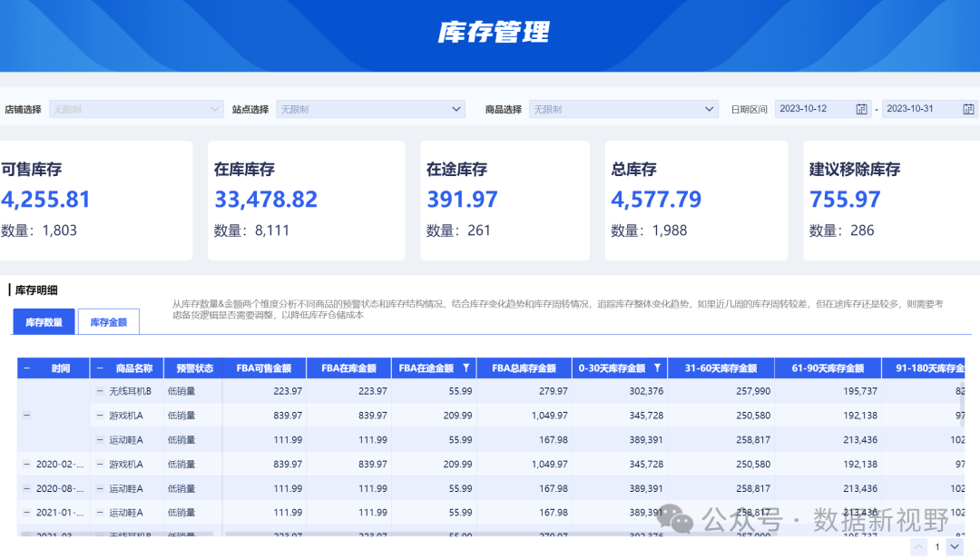980x559 pixels.
Task: Click filter icon on 0-30天库存金额 column
Action: [656, 368]
